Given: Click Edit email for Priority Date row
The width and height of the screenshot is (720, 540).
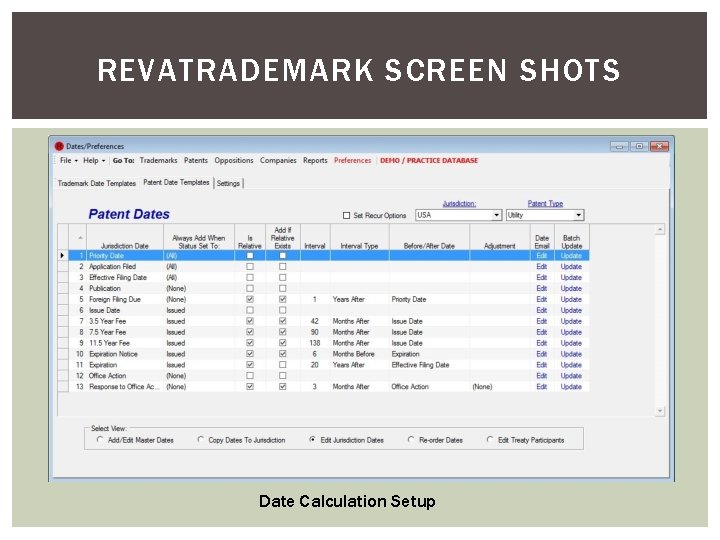Looking at the screenshot, I should [x=542, y=256].
